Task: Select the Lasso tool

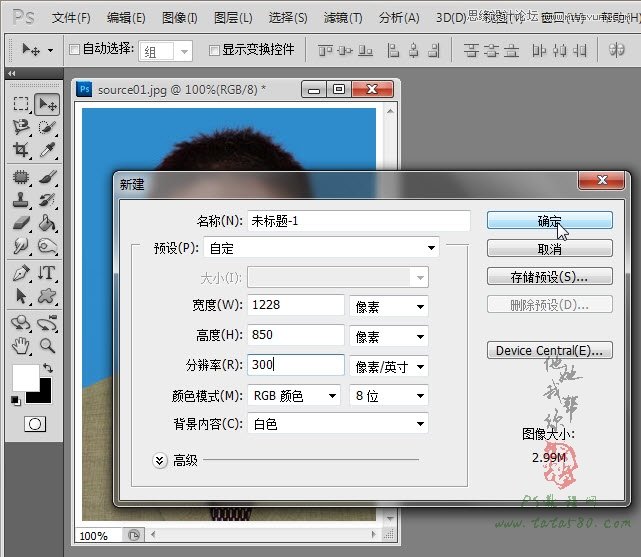Action: pyautogui.click(x=21, y=127)
